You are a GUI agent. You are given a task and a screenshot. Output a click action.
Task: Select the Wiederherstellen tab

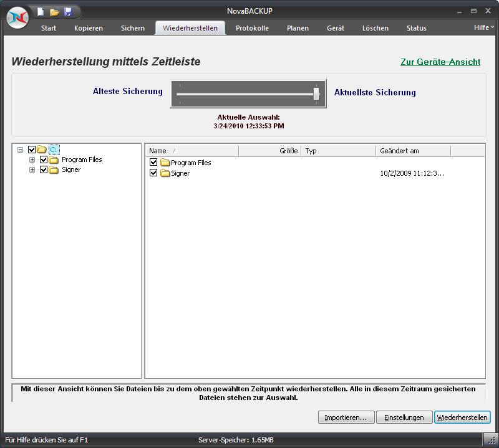coord(190,28)
